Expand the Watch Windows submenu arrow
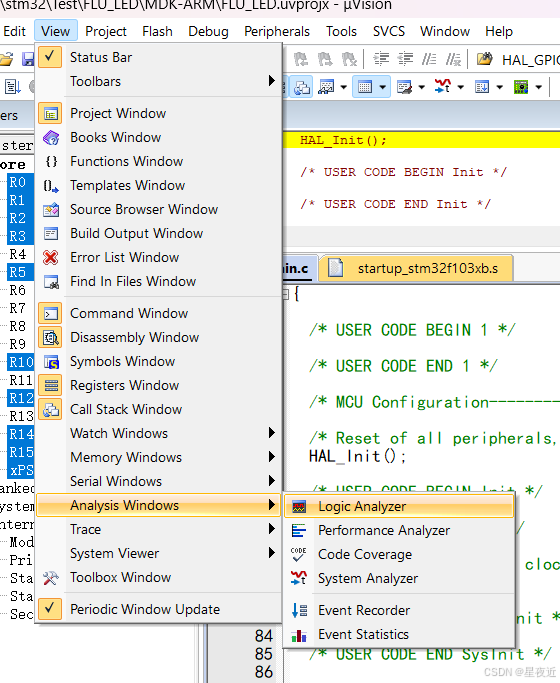The height and width of the screenshot is (683, 560). click(272, 433)
